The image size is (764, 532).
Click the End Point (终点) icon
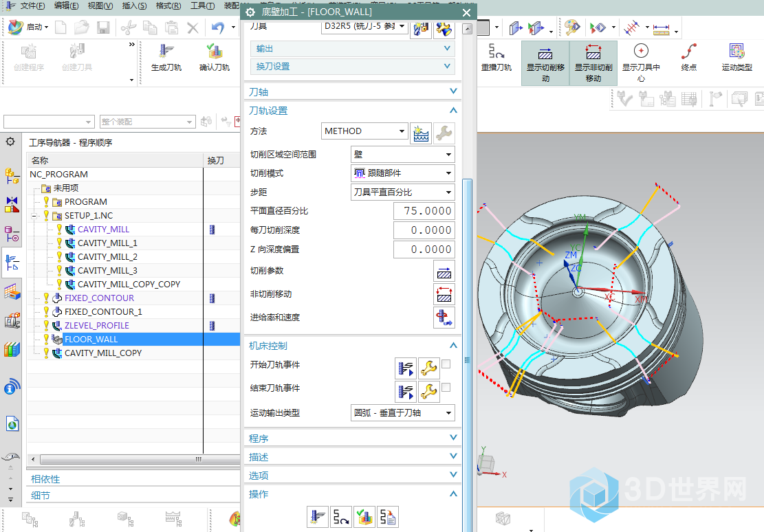point(688,58)
